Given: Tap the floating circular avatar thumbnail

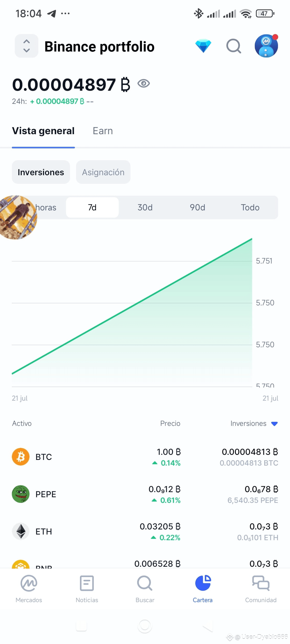Looking at the screenshot, I should 18,217.
